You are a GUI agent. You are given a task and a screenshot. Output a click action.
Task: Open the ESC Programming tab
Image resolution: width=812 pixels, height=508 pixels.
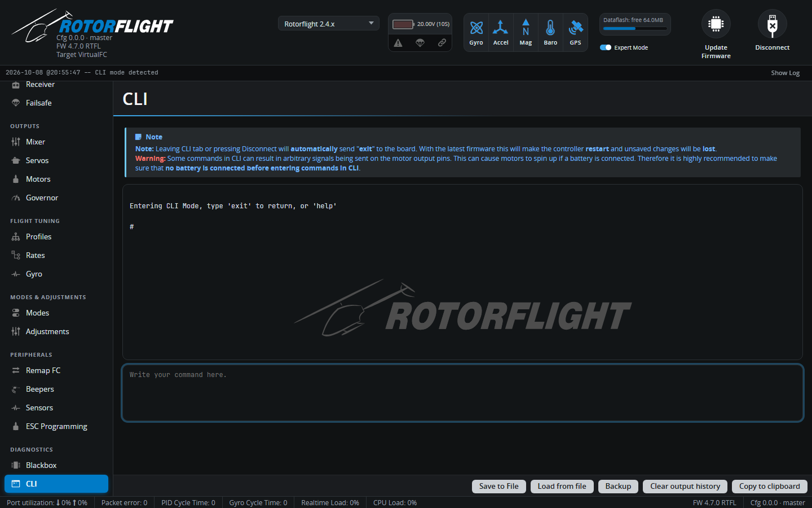click(x=56, y=426)
